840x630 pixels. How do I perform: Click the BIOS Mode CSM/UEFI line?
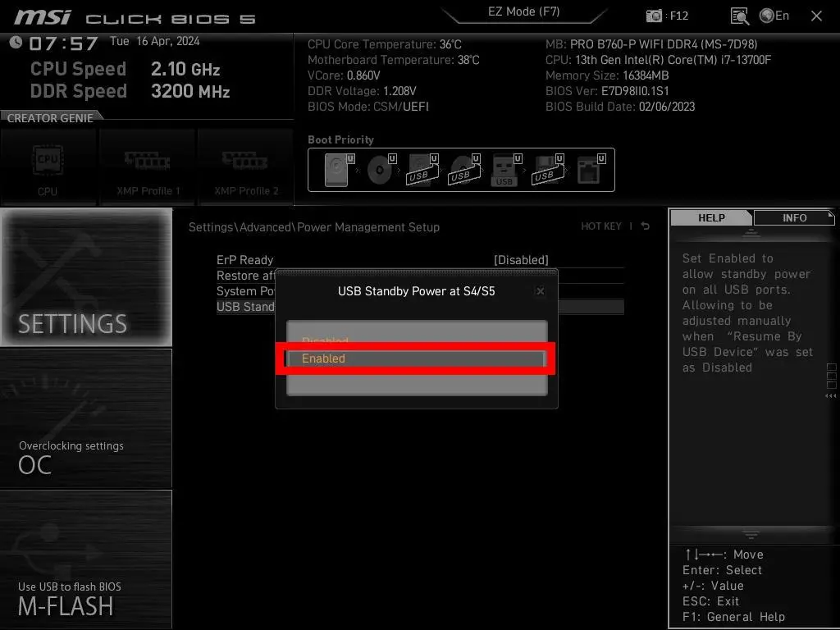coord(368,107)
